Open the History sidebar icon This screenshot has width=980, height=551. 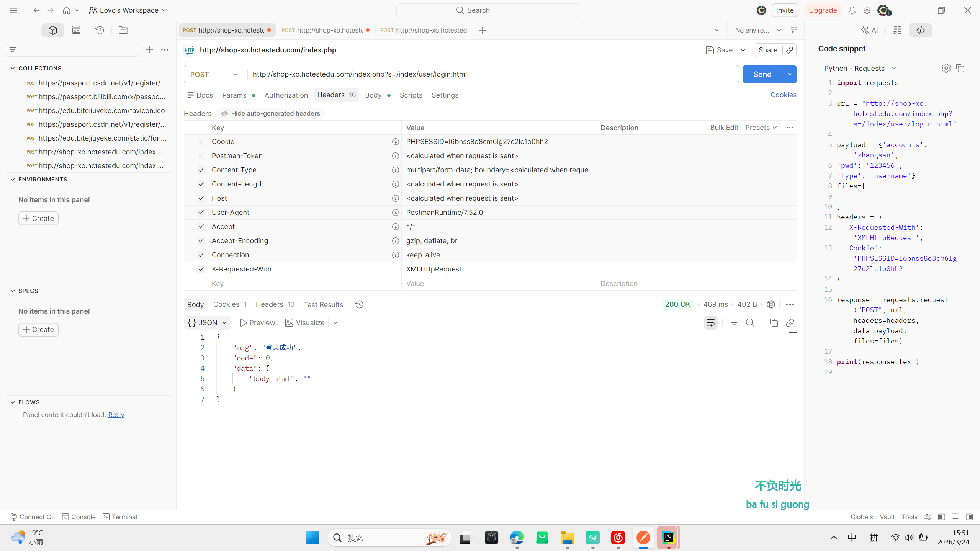100,30
